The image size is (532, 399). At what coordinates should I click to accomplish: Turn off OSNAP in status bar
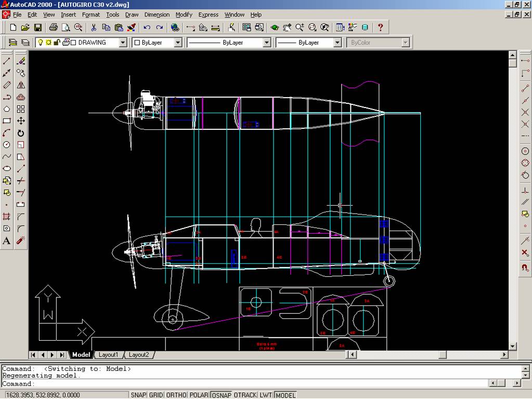click(221, 395)
